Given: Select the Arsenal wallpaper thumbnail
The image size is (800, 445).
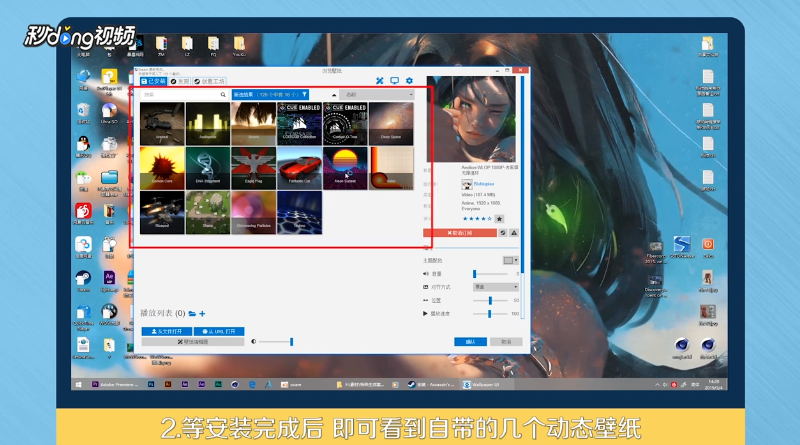Looking at the screenshot, I should tap(162, 123).
